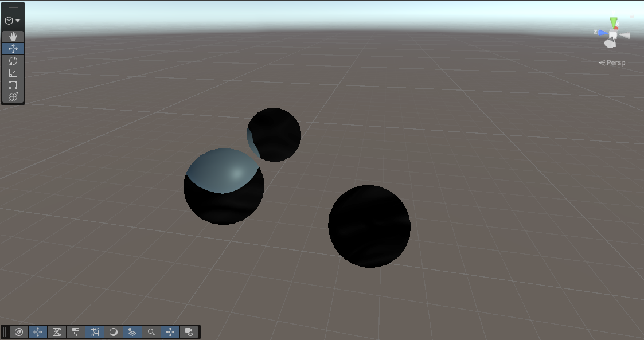The width and height of the screenshot is (644, 340).
Task: Select the partially lit blue-grey sphere
Action: [x=224, y=186]
